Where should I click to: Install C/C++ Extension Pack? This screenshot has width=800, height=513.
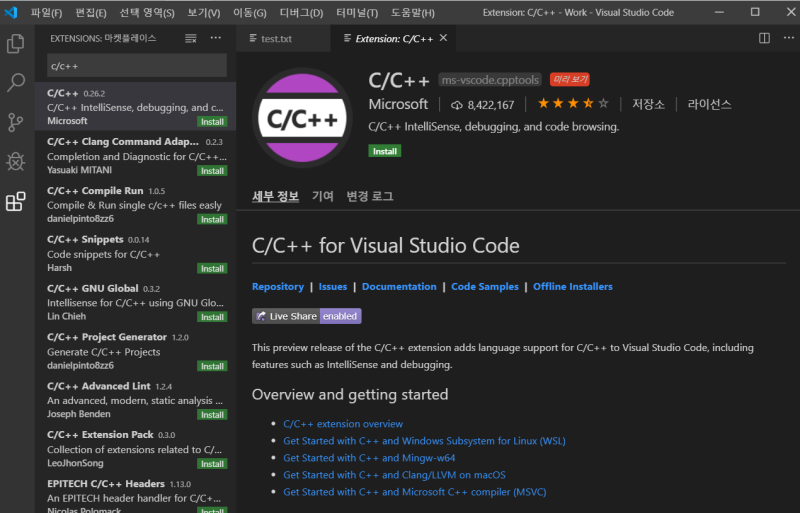click(212, 463)
